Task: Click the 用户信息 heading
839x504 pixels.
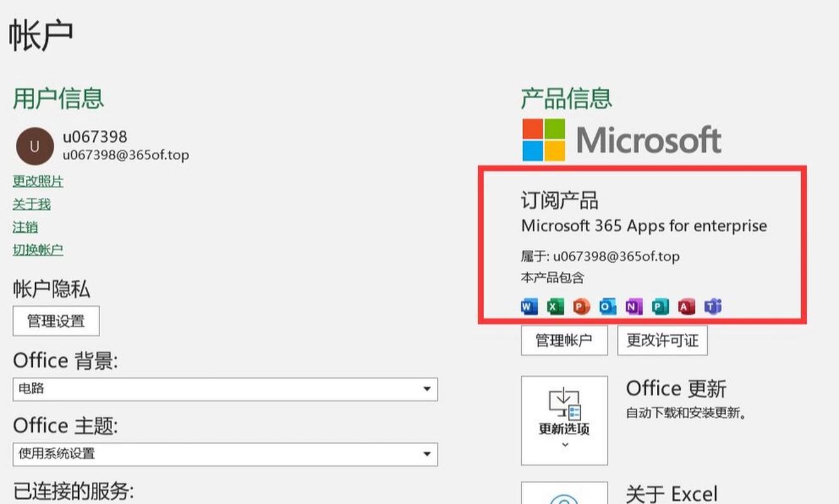Action: [59, 99]
